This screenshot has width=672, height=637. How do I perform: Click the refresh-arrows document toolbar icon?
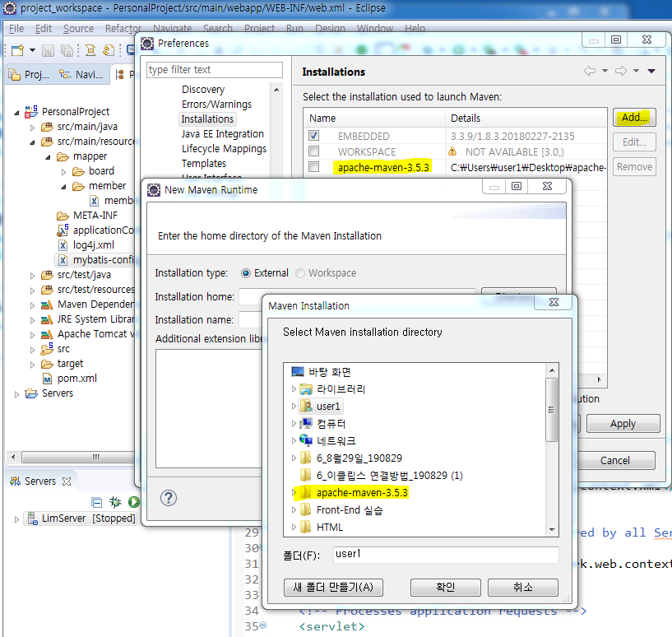(109, 51)
